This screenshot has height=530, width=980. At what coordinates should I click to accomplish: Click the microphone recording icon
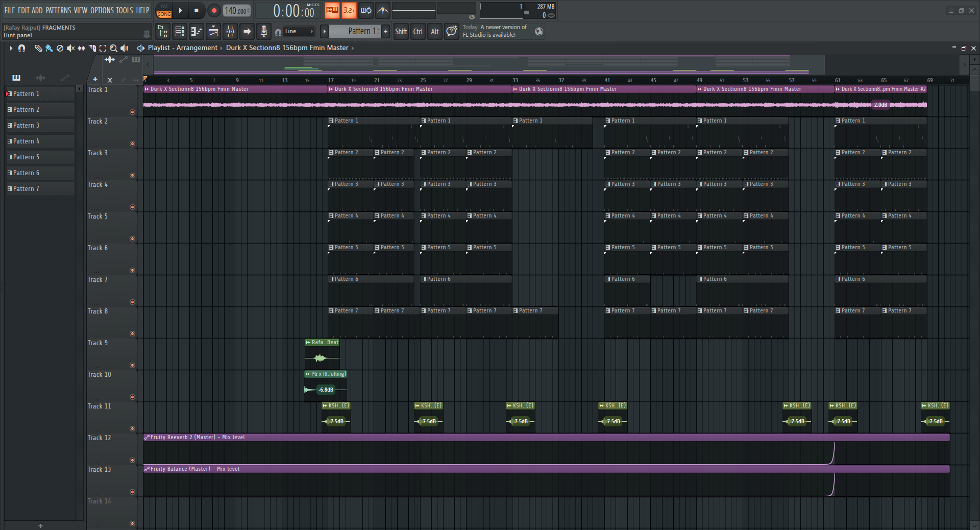coord(263,32)
